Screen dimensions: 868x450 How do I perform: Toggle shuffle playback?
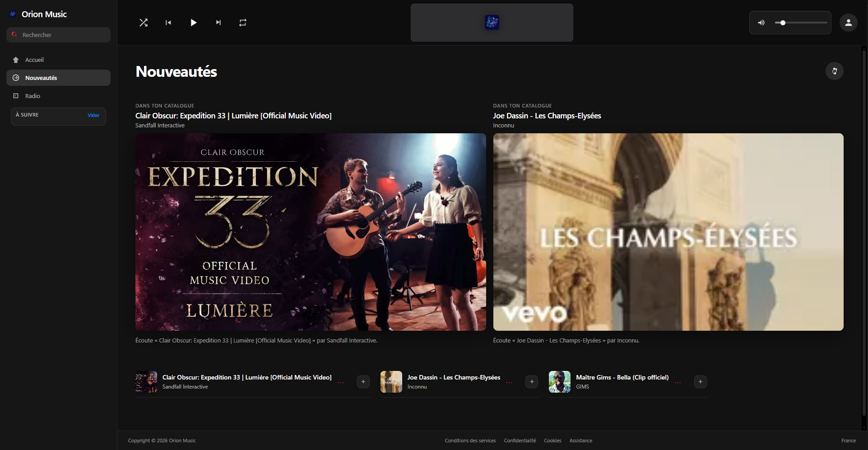click(144, 23)
